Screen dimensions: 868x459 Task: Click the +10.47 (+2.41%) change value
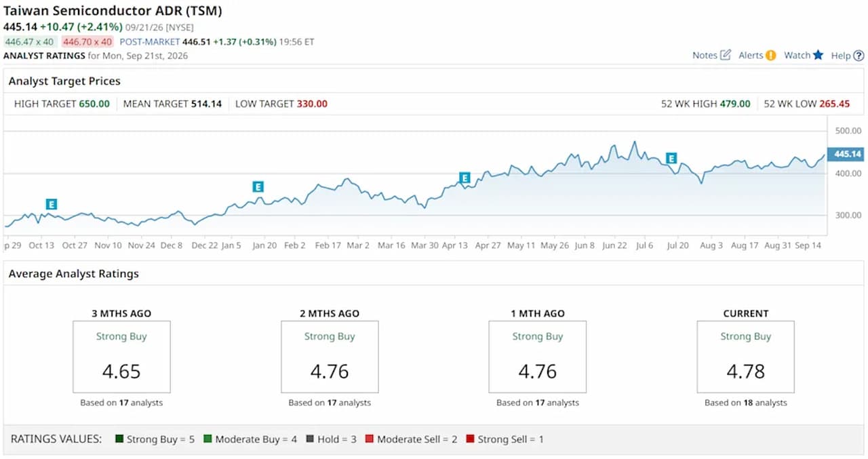tap(81, 27)
